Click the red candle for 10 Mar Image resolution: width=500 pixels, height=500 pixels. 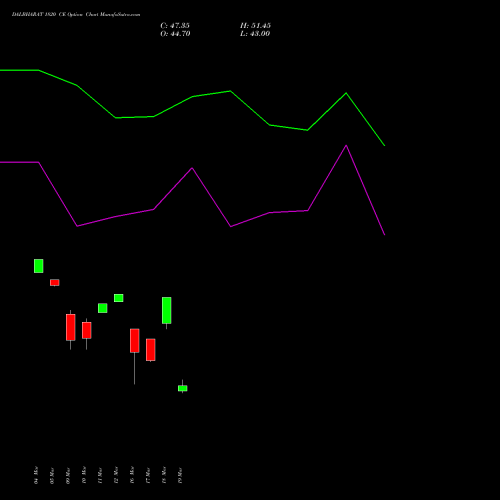pos(87,330)
